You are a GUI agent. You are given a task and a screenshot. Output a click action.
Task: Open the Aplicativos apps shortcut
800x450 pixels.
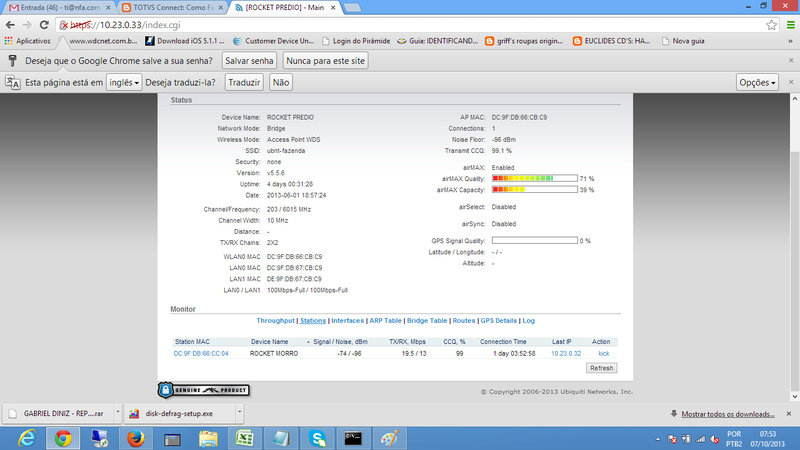(28, 41)
